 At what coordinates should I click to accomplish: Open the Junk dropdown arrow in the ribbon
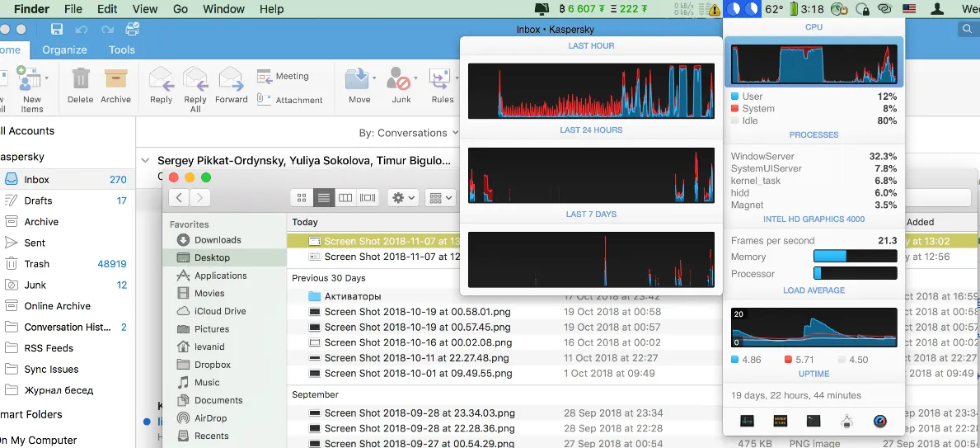415,79
